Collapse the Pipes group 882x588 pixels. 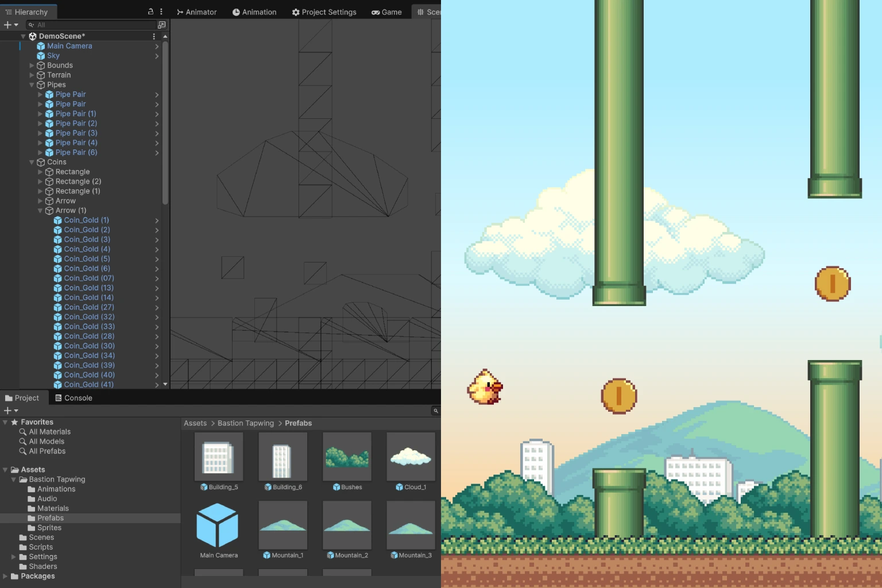coord(32,85)
